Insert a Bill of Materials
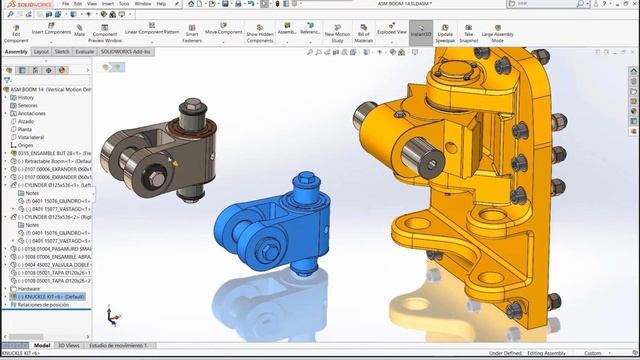This screenshot has width=640, height=360. [363, 33]
